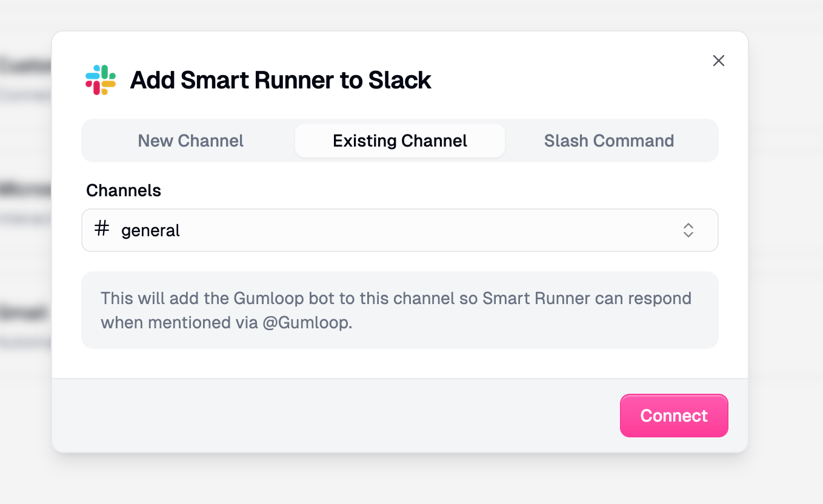Click the up-down chevron on the channel selector
The height and width of the screenshot is (504, 823).
click(x=688, y=230)
